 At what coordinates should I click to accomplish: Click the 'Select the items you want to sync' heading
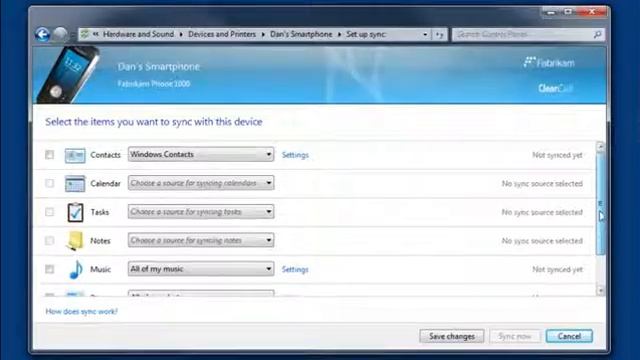coord(154,122)
